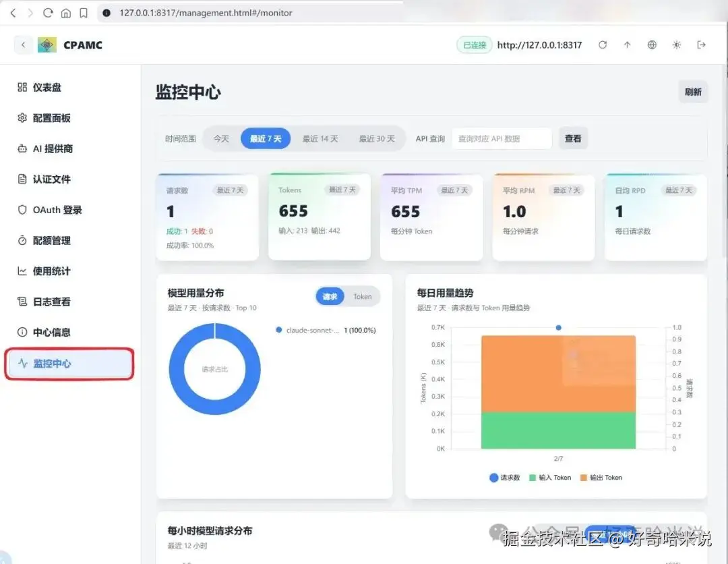Click claude-sonnet legend entry

(326, 331)
